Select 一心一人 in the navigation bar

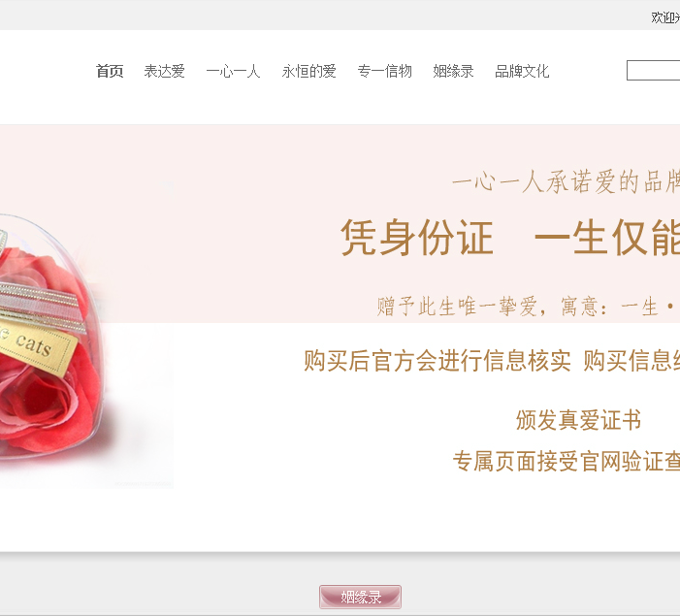coord(234,71)
